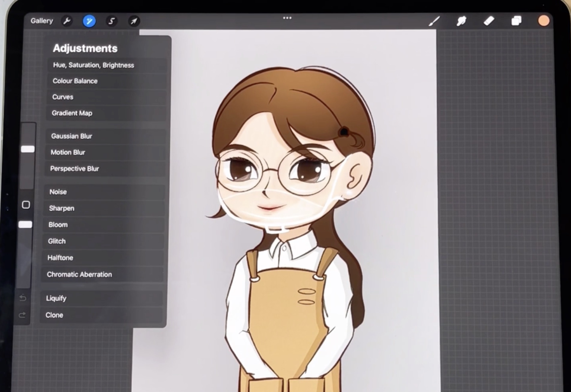Select Hue, Saturation, Brightness adjustment

coord(107,65)
